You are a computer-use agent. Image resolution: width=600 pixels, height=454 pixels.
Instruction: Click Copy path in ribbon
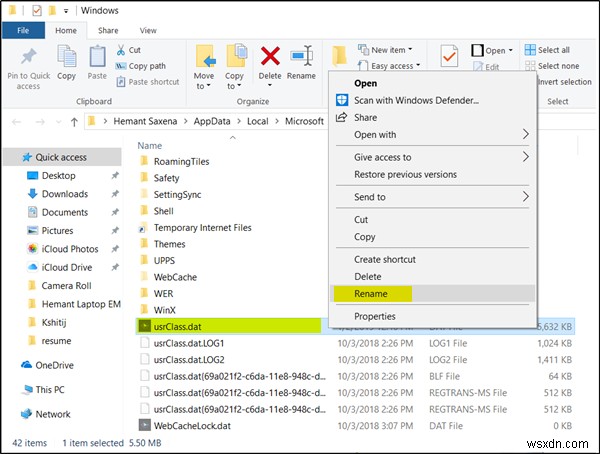pos(141,66)
